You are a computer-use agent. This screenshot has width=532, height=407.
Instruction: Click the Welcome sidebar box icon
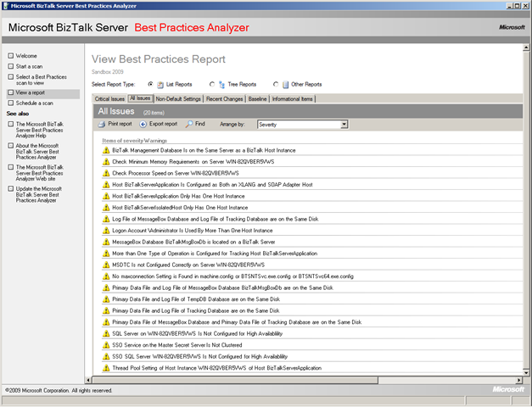tap(11, 56)
